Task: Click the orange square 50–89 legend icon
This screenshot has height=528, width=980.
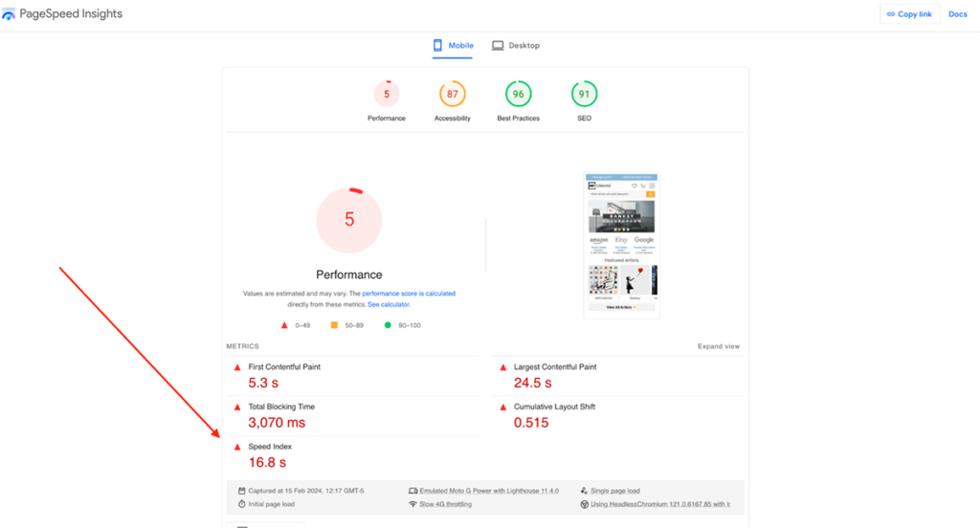Action: pyautogui.click(x=334, y=325)
